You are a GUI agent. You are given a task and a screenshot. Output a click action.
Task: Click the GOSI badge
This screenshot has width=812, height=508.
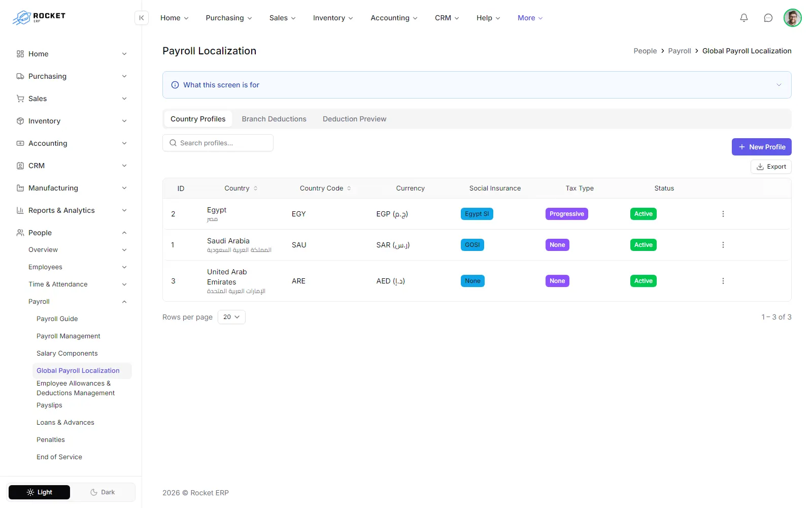pos(472,245)
